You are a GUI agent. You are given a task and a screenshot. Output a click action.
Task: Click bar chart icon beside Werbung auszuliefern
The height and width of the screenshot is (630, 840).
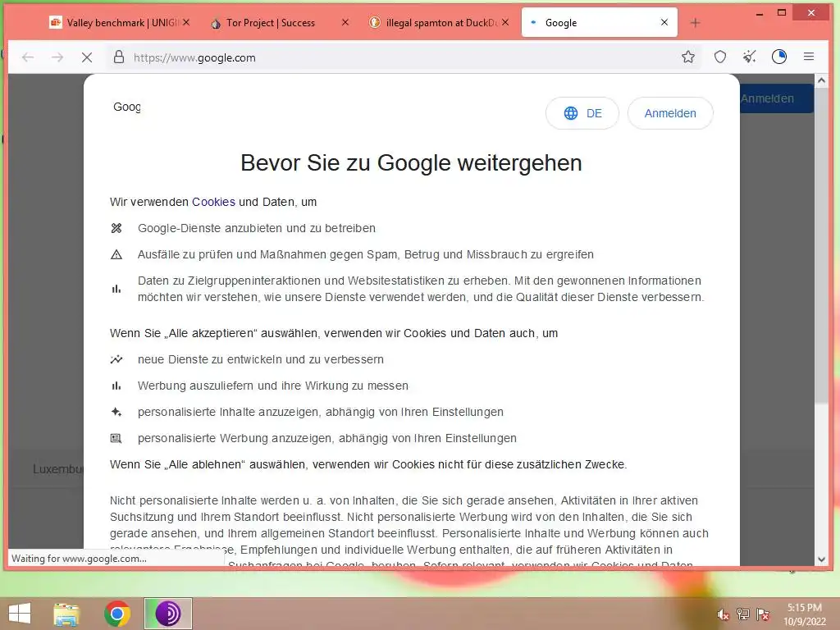coord(116,386)
